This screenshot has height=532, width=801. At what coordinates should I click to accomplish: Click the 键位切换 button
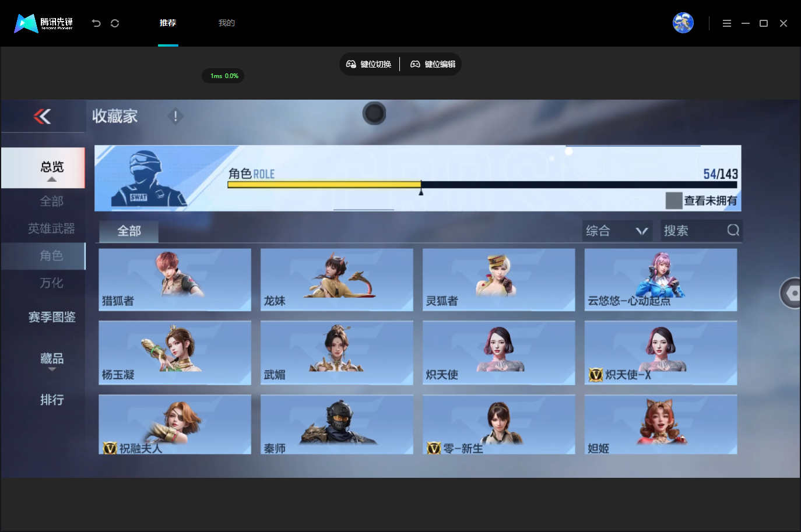click(x=369, y=64)
